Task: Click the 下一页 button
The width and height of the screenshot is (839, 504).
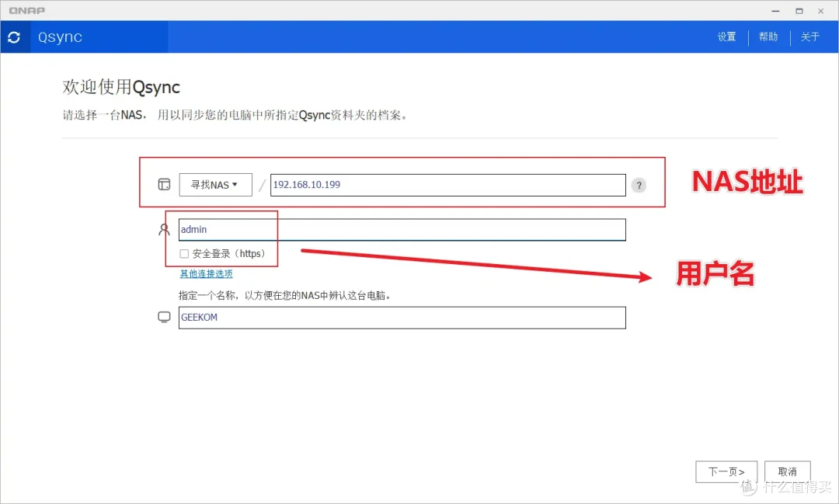Action: (726, 472)
